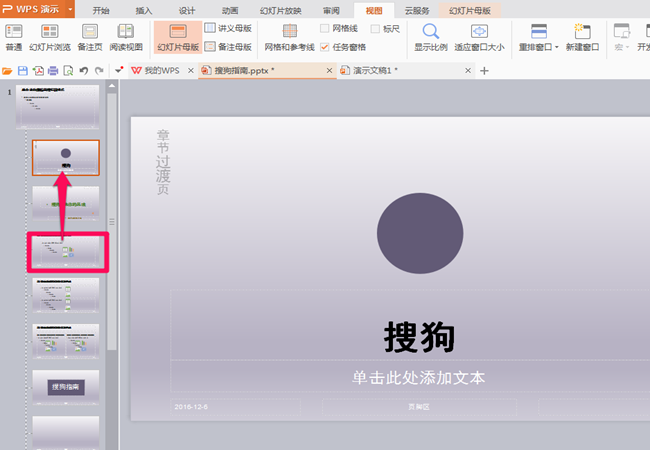Click the vertical 章节过渡页 text on slide
Image resolution: width=650 pixels, height=450 pixels.
(163, 162)
